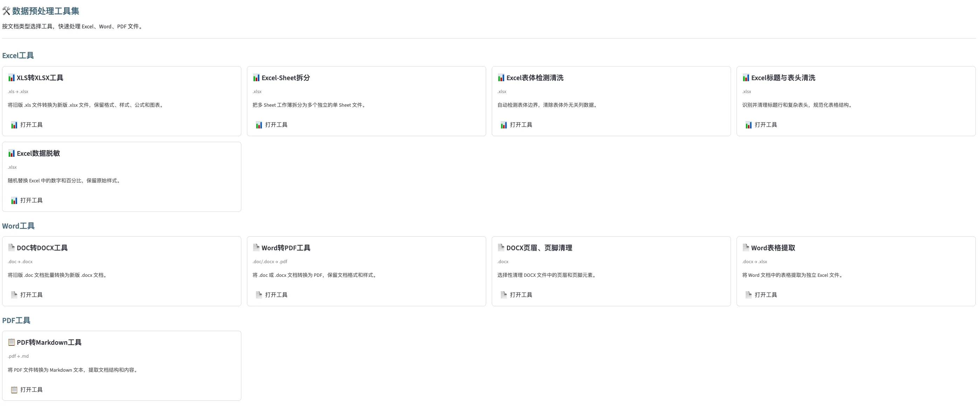Click the PDF转Markdown工具 card title text
980x406 pixels.
point(49,342)
